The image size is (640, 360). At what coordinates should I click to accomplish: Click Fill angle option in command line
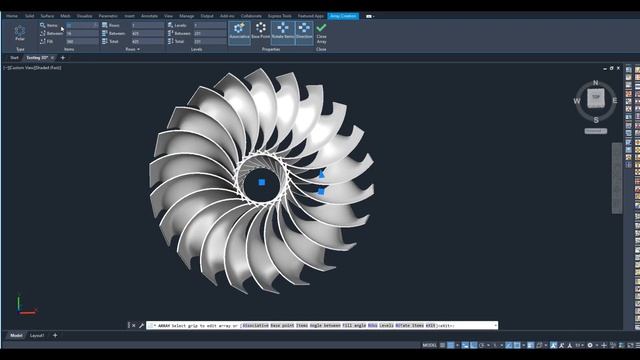(354, 326)
